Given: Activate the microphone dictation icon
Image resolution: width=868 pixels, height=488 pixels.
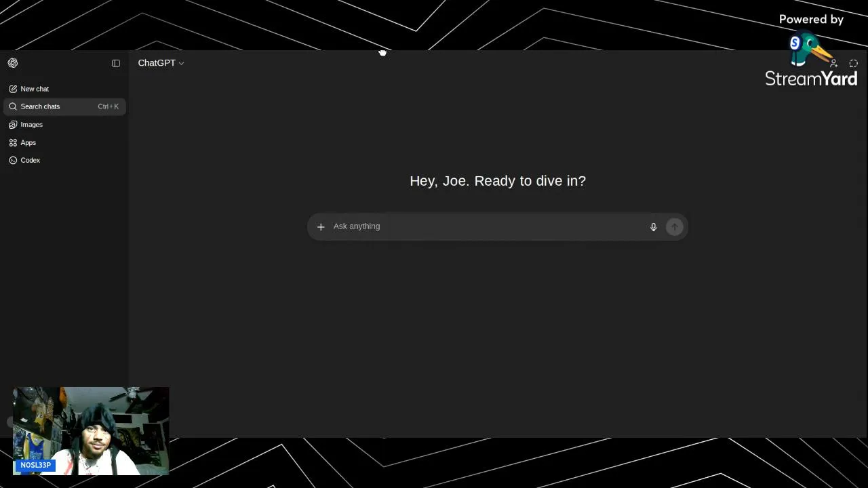Looking at the screenshot, I should click(653, 227).
